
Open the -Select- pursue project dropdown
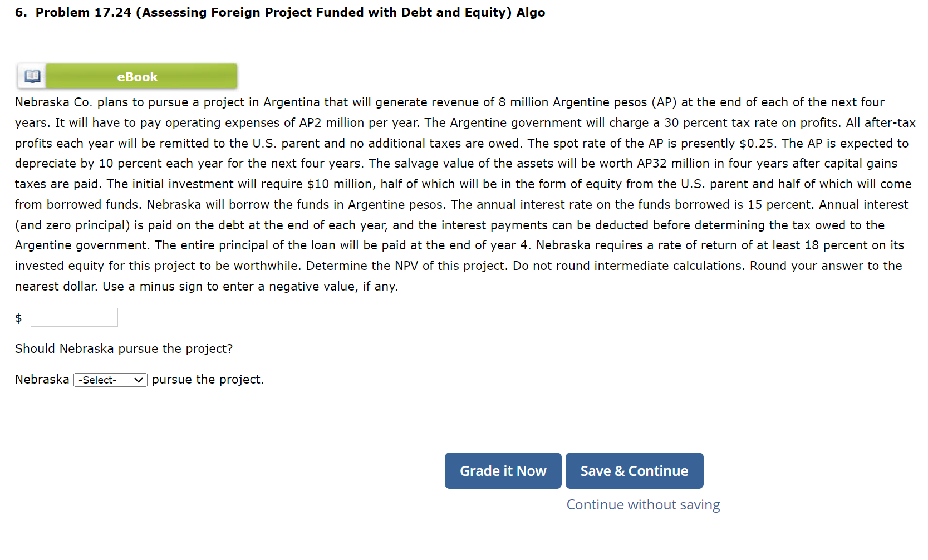pos(110,380)
